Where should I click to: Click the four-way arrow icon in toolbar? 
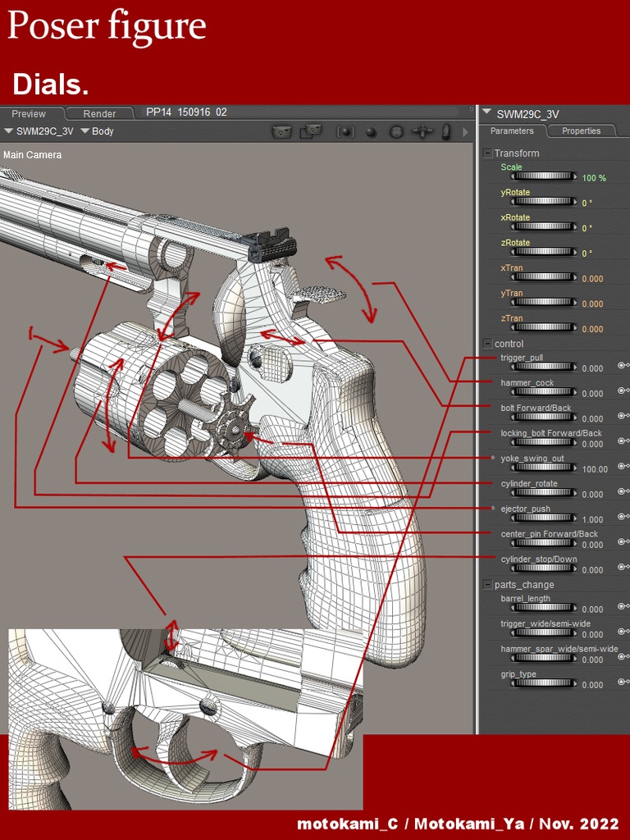tap(422, 131)
